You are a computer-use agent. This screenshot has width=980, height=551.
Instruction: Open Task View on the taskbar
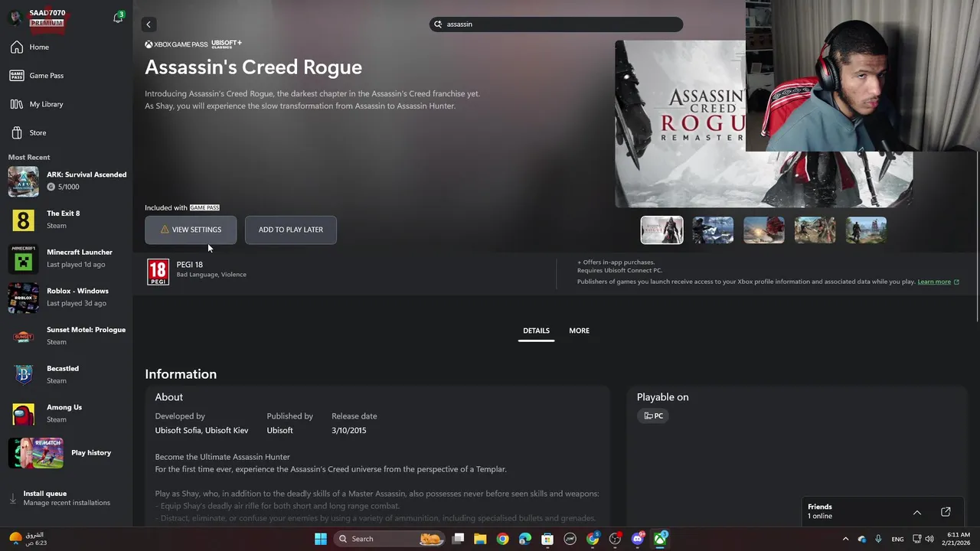pyautogui.click(x=458, y=539)
